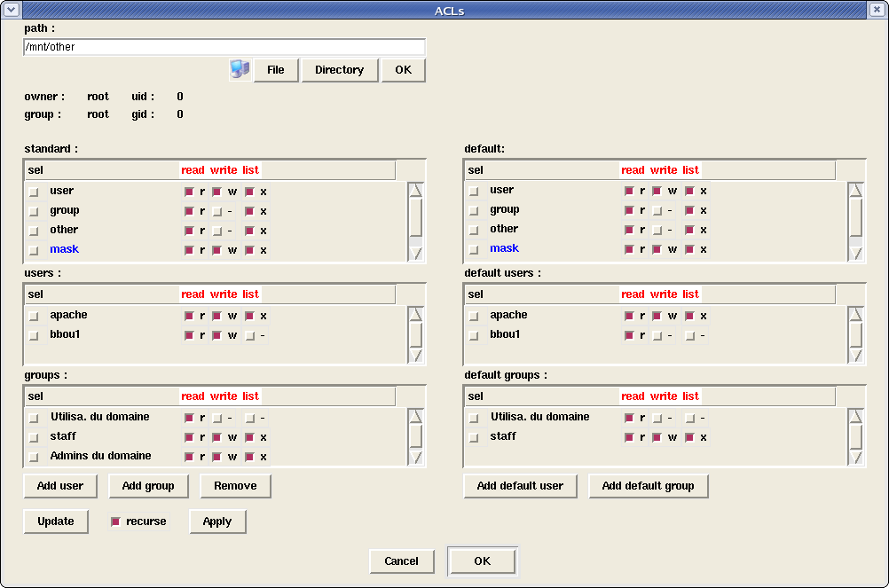Enable list permission for bbou1 user
The height and width of the screenshot is (588, 889).
coord(250,335)
